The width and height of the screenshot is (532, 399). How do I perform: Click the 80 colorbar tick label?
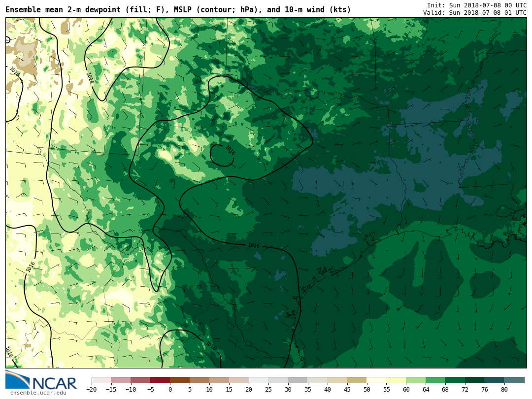pos(504,390)
